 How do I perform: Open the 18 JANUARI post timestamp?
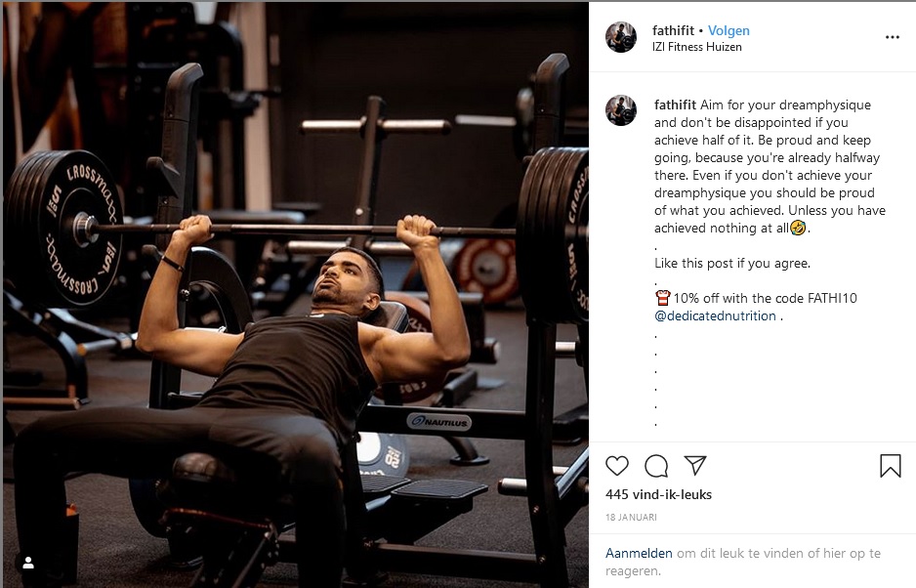631,518
